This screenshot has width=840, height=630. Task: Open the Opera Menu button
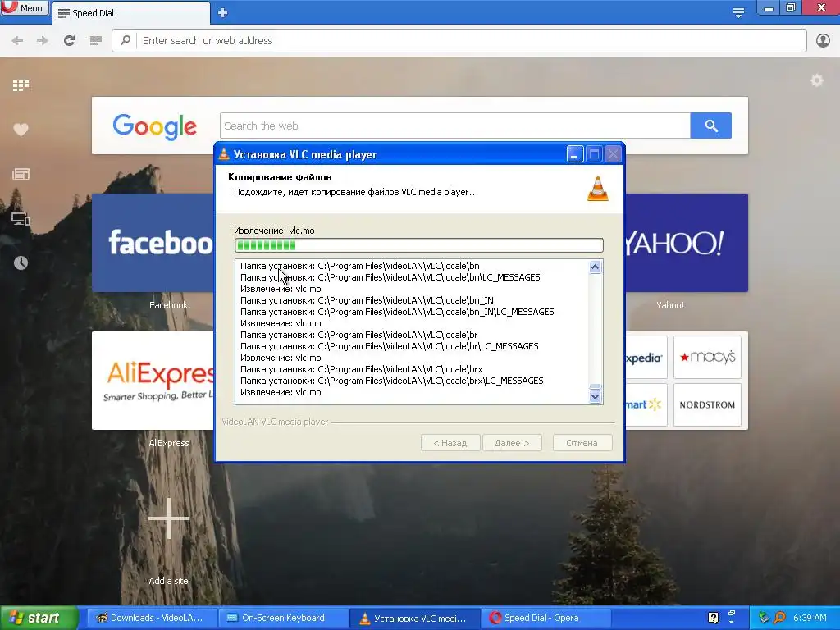[24, 7]
